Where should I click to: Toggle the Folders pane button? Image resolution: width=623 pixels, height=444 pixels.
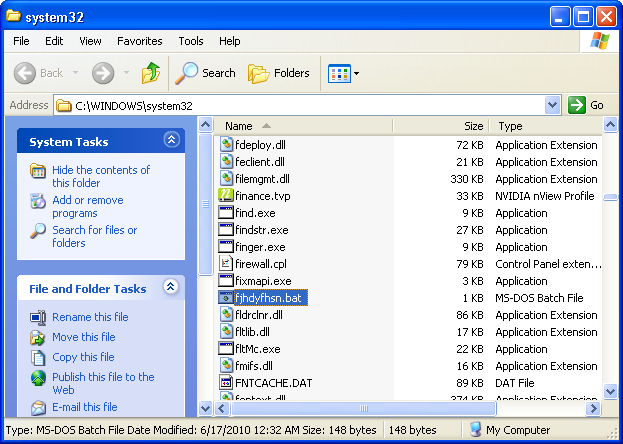click(279, 73)
